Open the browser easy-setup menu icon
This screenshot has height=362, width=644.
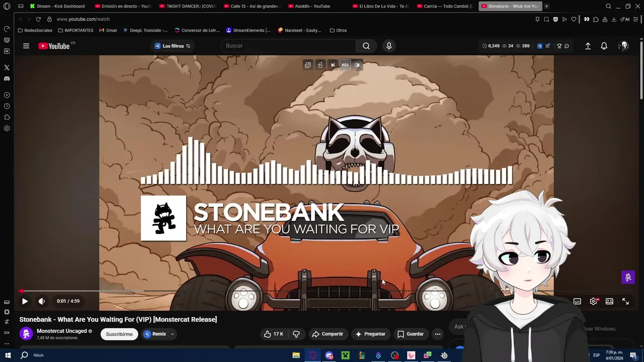(x=635, y=19)
